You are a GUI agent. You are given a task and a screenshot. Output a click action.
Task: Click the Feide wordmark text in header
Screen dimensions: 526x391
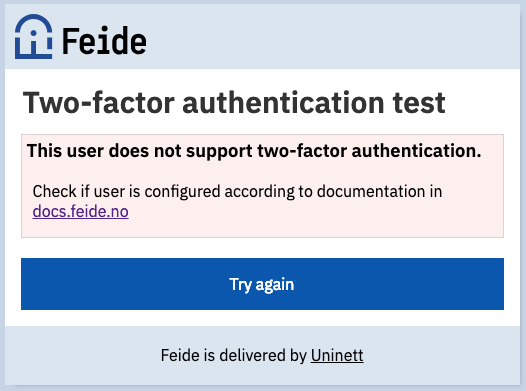pyautogui.click(x=104, y=41)
